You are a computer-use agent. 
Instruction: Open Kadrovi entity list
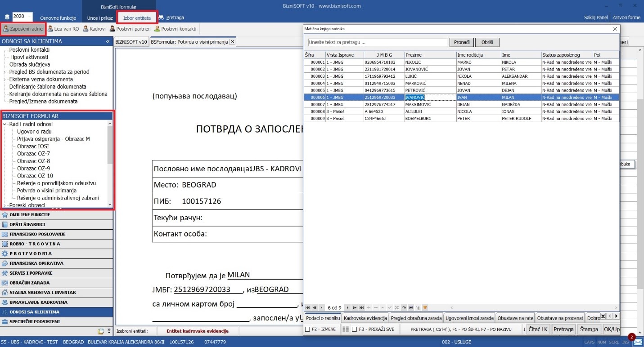pos(94,29)
